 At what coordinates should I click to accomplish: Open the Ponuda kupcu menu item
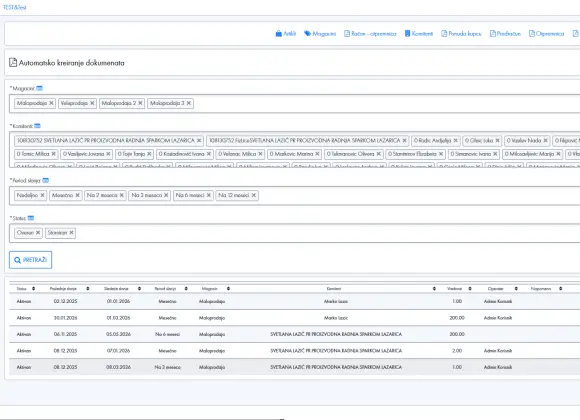tap(461, 34)
